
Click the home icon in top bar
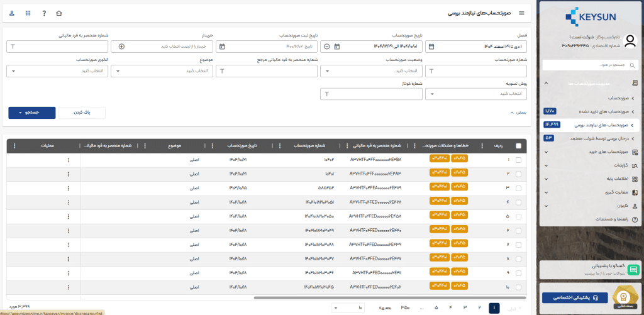point(59,13)
